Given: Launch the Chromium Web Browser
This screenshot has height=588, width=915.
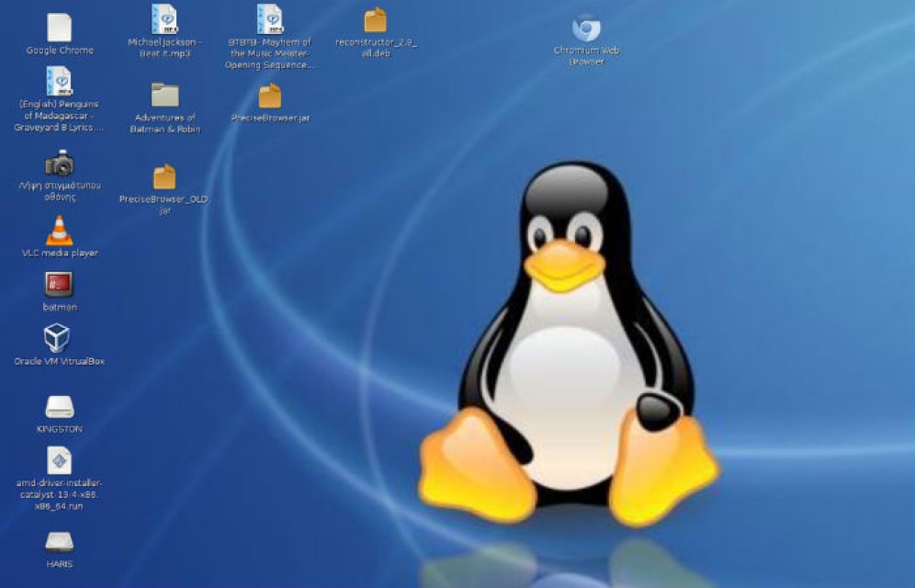Looking at the screenshot, I should tap(585, 28).
